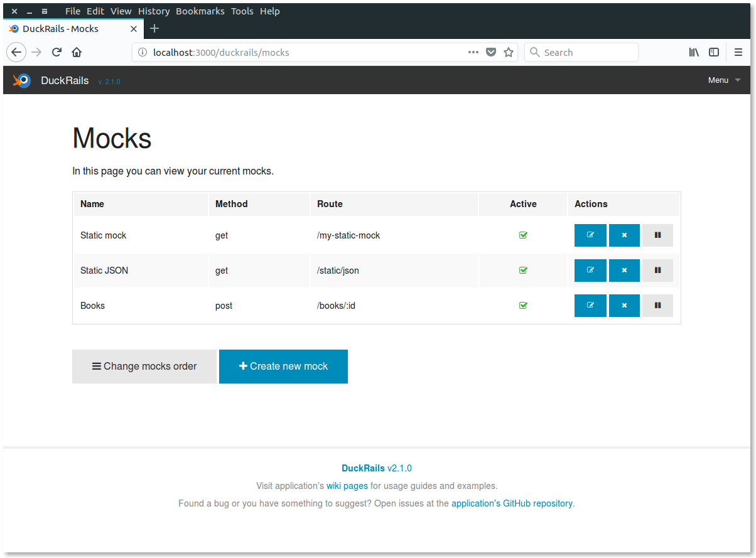Screen dimensions: 756x558
Task: Toggle the Active checkmark for Static mock
Action: (x=523, y=235)
